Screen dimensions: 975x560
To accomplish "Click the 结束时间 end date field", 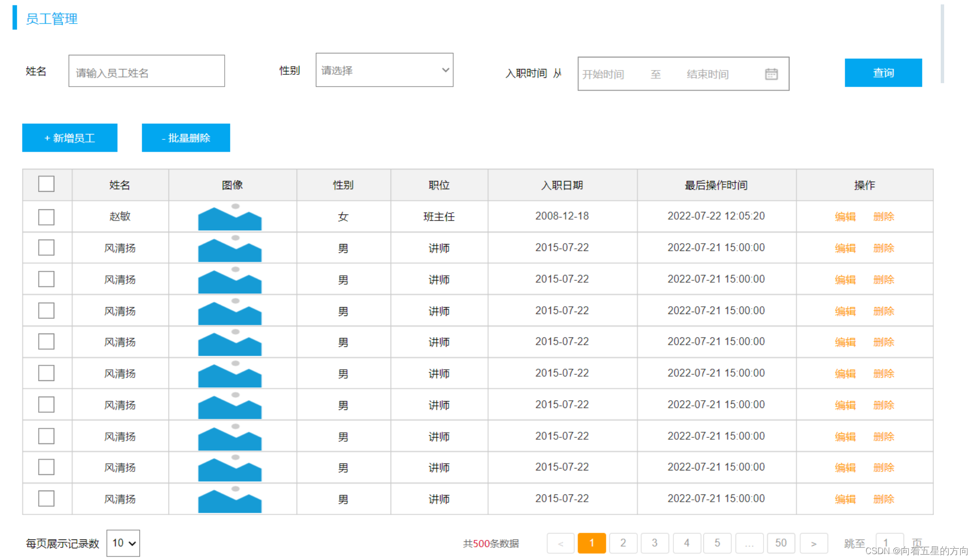I will click(x=707, y=74).
